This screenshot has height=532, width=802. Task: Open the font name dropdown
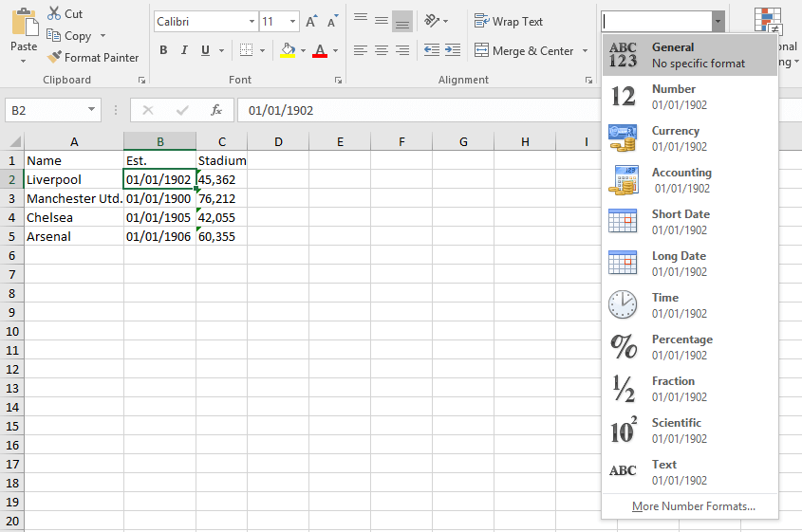tap(252, 22)
